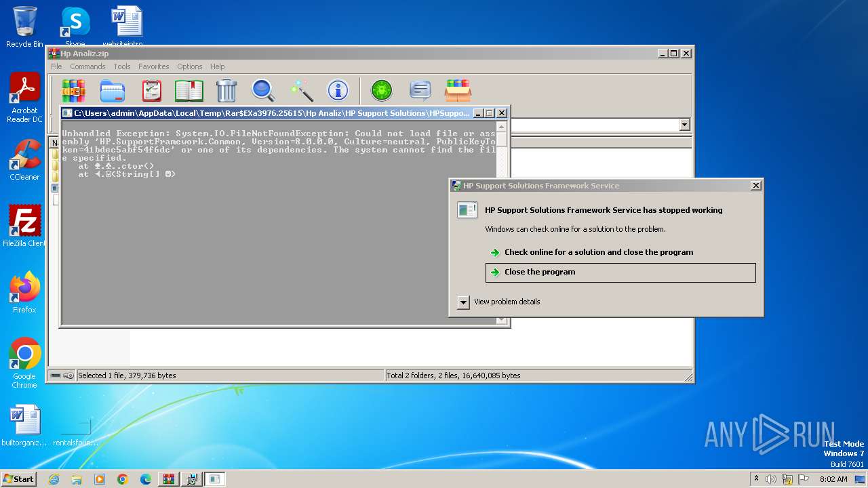Open the File menu in WinRAR
This screenshot has height=488, width=868.
(56, 66)
